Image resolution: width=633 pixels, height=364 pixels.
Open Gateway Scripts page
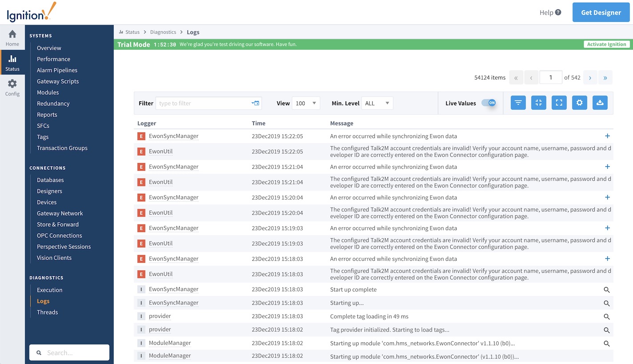pyautogui.click(x=58, y=81)
